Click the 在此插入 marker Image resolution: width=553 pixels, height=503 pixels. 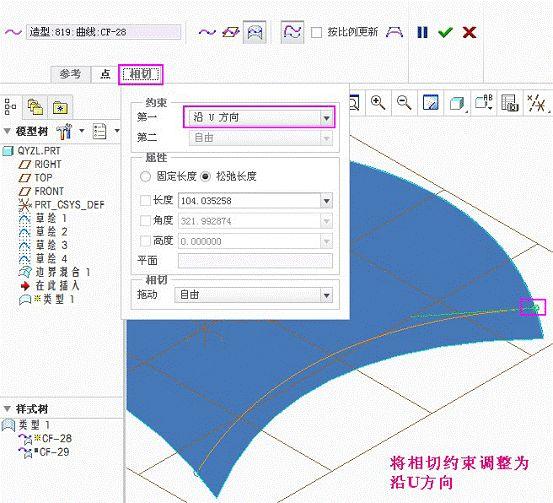[x=50, y=285]
